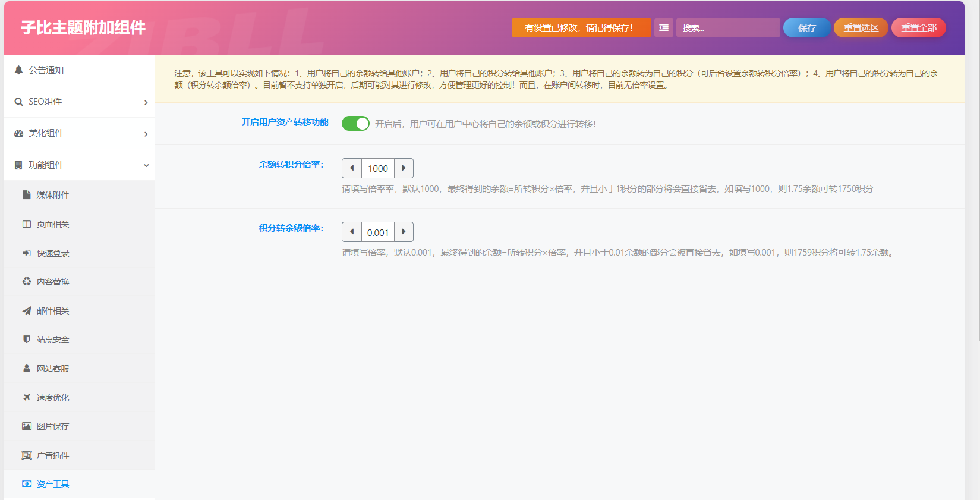Click the red 重置全部 button
The image size is (980, 500).
(919, 28)
